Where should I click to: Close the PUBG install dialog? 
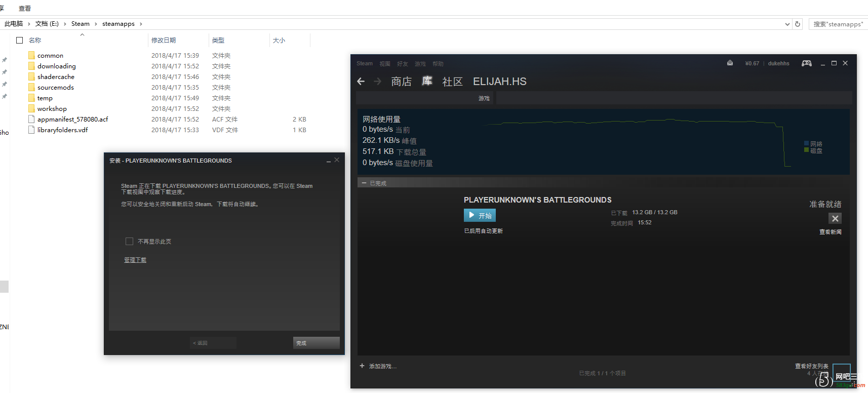[337, 160]
